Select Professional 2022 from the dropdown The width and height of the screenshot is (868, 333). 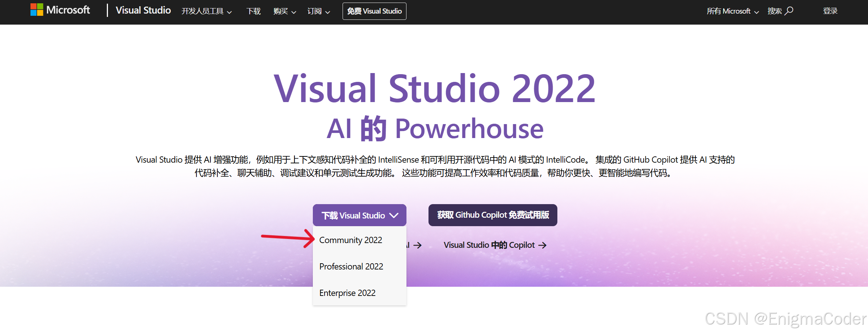coord(351,267)
